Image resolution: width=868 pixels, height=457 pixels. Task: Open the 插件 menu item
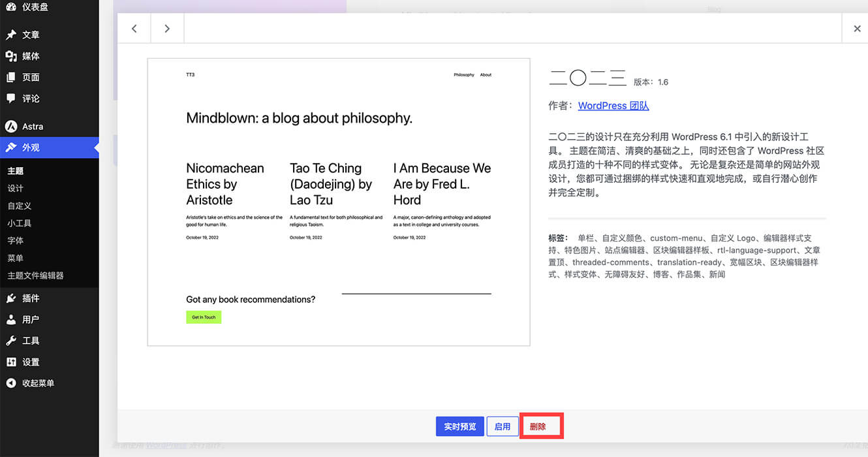coord(50,298)
